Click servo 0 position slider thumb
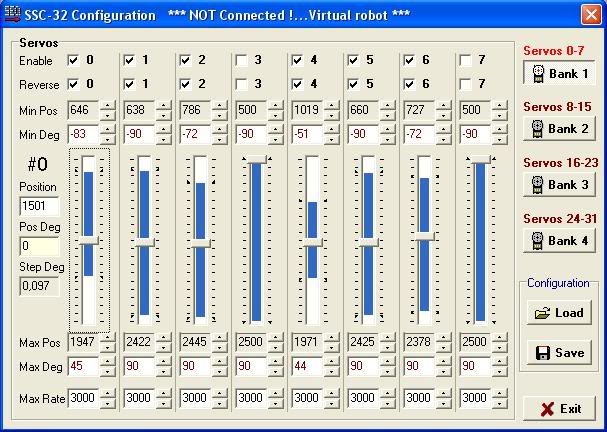607x432 pixels. pos(89,241)
